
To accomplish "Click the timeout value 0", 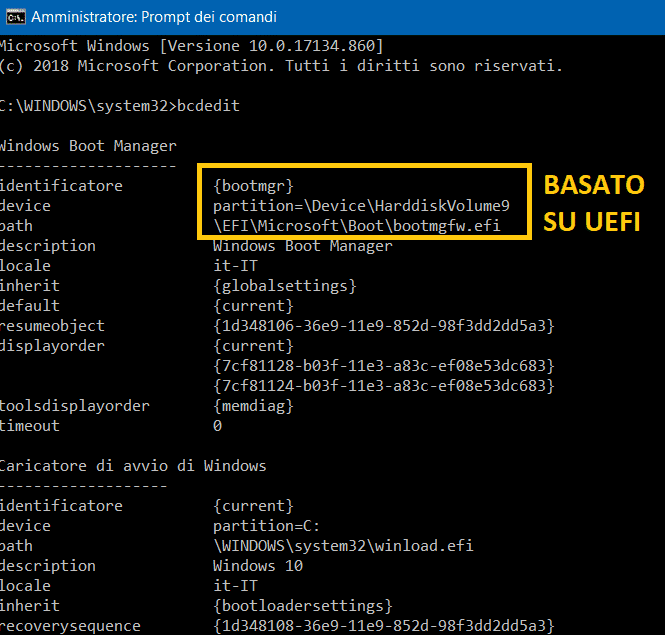I will tap(218, 426).
